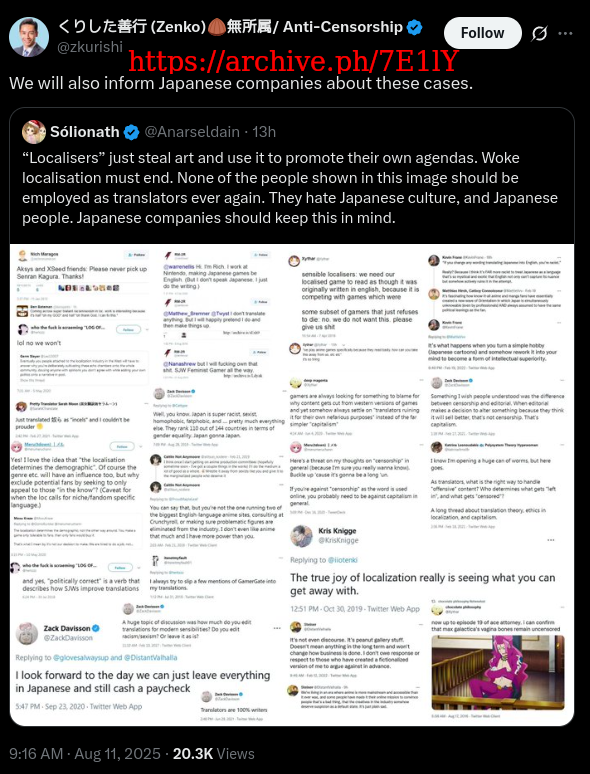Click the Sólionath display name
This screenshot has height=774, width=590.
coord(85,132)
